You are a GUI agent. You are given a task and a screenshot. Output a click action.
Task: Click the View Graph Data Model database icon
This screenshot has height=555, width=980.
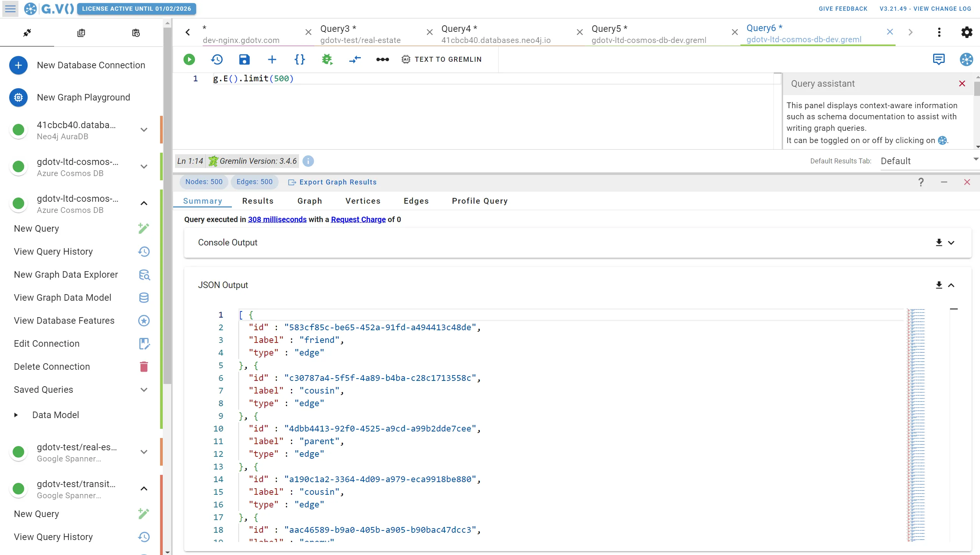pos(144,298)
